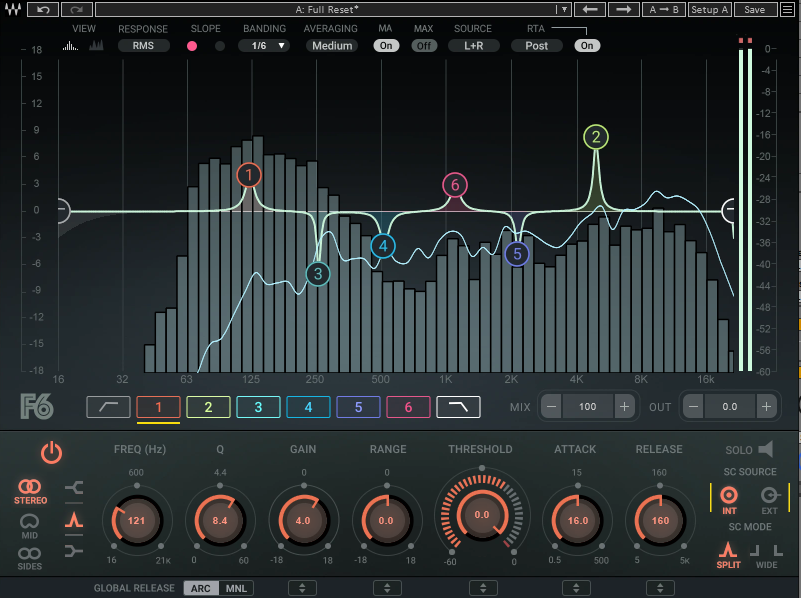The width and height of the screenshot is (801, 598).
Task: Open the preset list 'A: Full Reset' dropdown
Action: pos(334,9)
